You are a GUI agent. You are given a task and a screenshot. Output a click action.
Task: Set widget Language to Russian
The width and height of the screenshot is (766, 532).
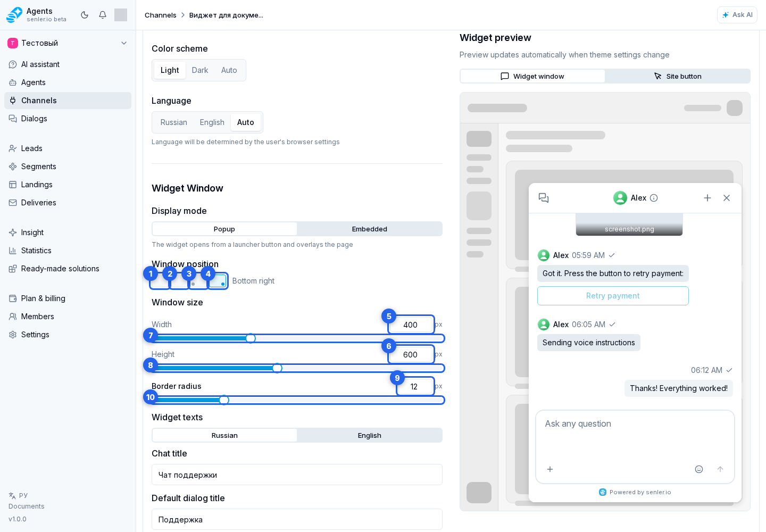pos(174,122)
